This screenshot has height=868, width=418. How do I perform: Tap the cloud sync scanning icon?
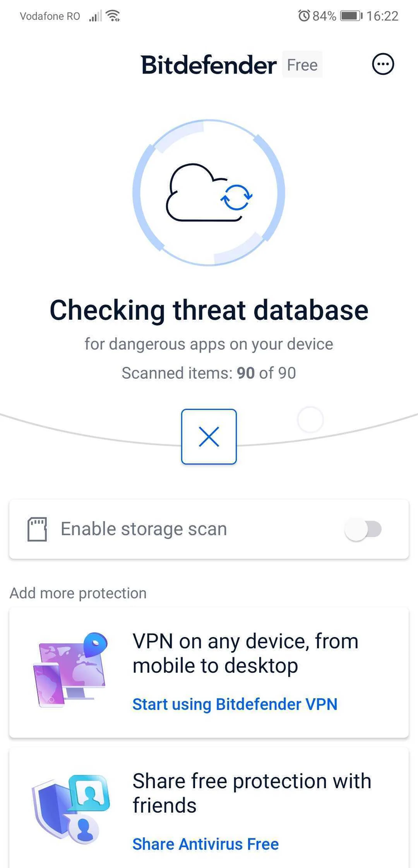(209, 192)
